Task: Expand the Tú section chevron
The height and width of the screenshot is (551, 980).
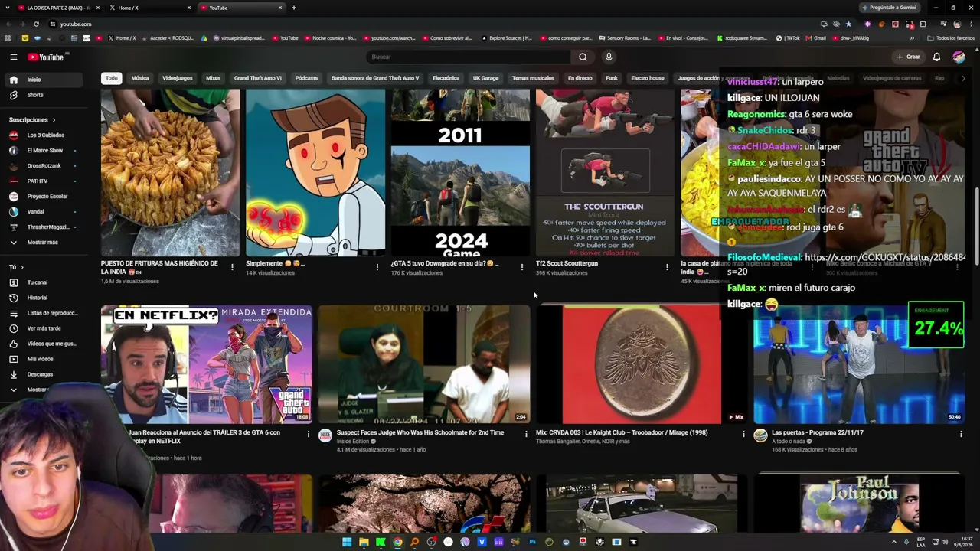Action: pyautogui.click(x=22, y=267)
